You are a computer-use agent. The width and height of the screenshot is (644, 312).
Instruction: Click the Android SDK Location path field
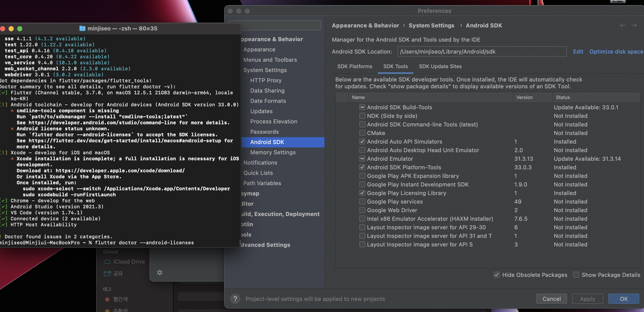tap(481, 52)
